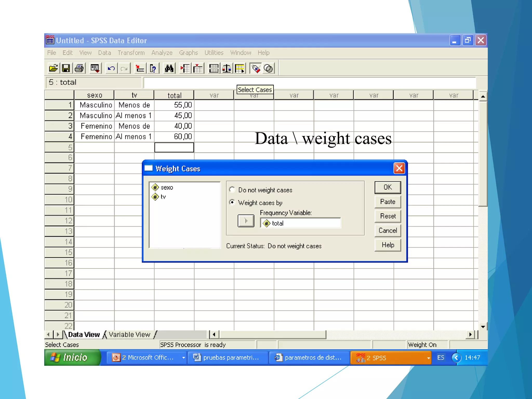Click the Open File toolbar icon
Screen dimensions: 532x399
53,69
